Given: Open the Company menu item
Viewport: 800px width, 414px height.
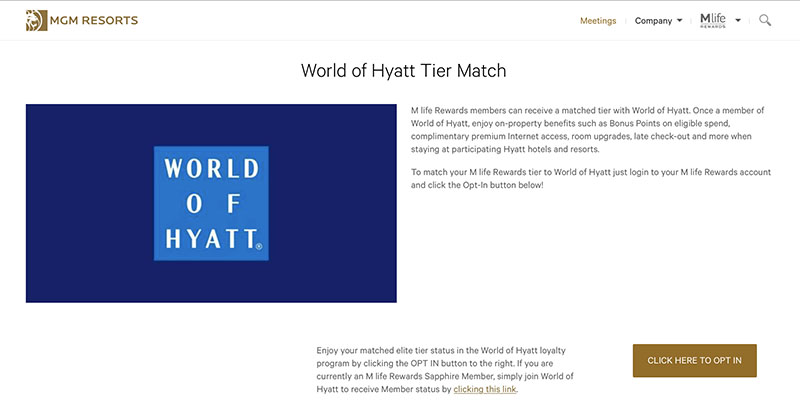Looking at the screenshot, I should pyautogui.click(x=653, y=21).
